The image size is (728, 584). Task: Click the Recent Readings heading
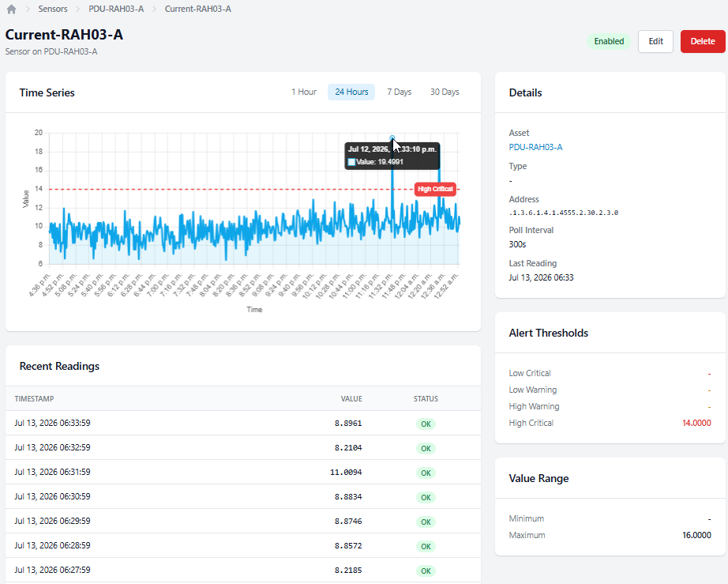pyautogui.click(x=59, y=367)
